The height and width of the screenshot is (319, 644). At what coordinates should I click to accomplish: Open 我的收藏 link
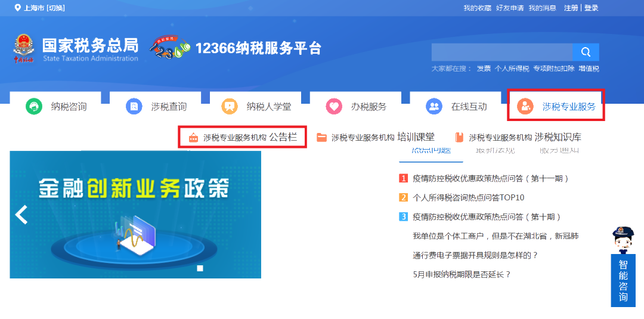point(477,8)
